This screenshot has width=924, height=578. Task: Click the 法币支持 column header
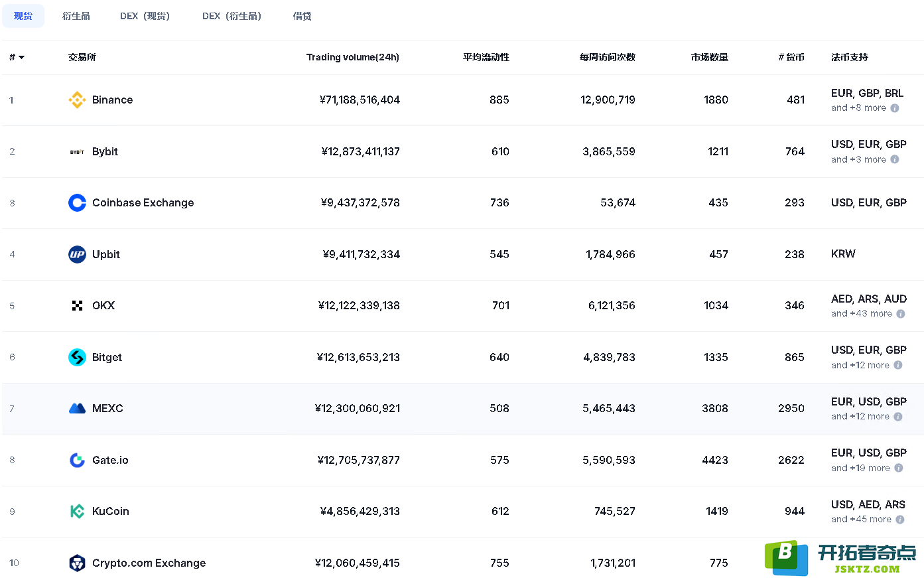(850, 57)
